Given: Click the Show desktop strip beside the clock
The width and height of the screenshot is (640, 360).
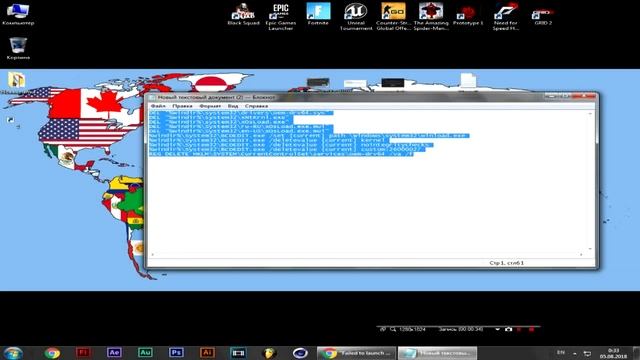Looking at the screenshot, I should [x=636, y=353].
